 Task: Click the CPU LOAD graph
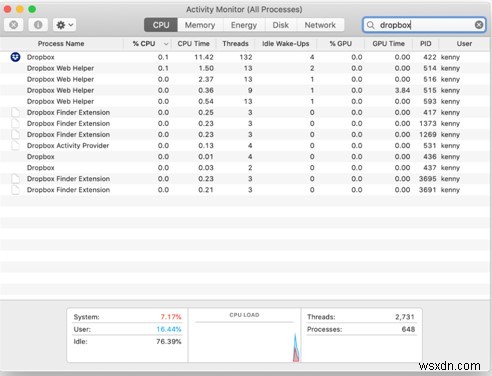(x=244, y=335)
